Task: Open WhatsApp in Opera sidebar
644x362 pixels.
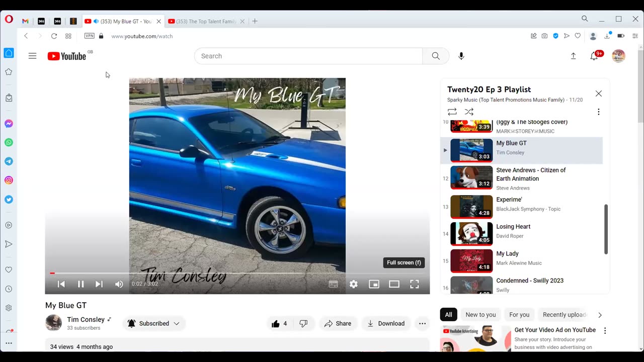Action: (x=9, y=142)
